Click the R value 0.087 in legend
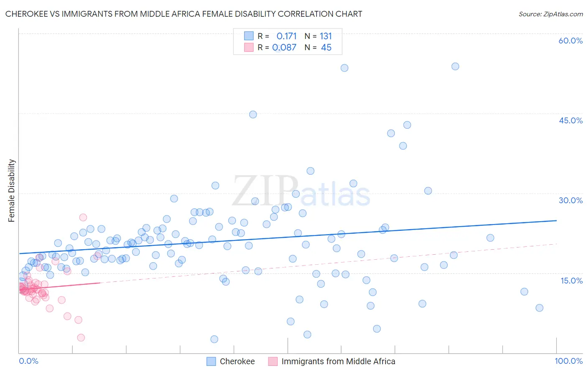Screen dimensions: 588x373 [284, 47]
